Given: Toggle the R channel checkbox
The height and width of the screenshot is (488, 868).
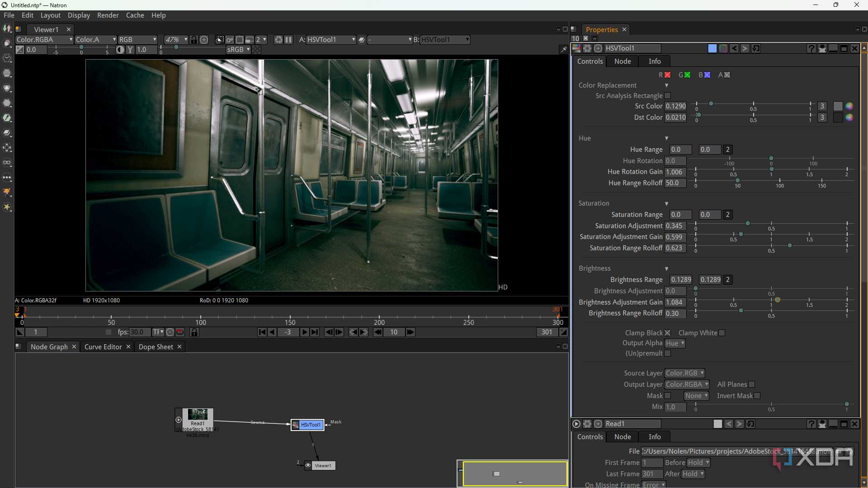Looking at the screenshot, I should pyautogui.click(x=668, y=75).
